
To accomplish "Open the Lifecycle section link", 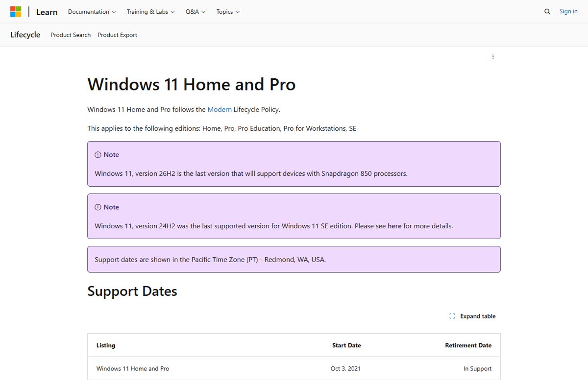I will tap(25, 35).
